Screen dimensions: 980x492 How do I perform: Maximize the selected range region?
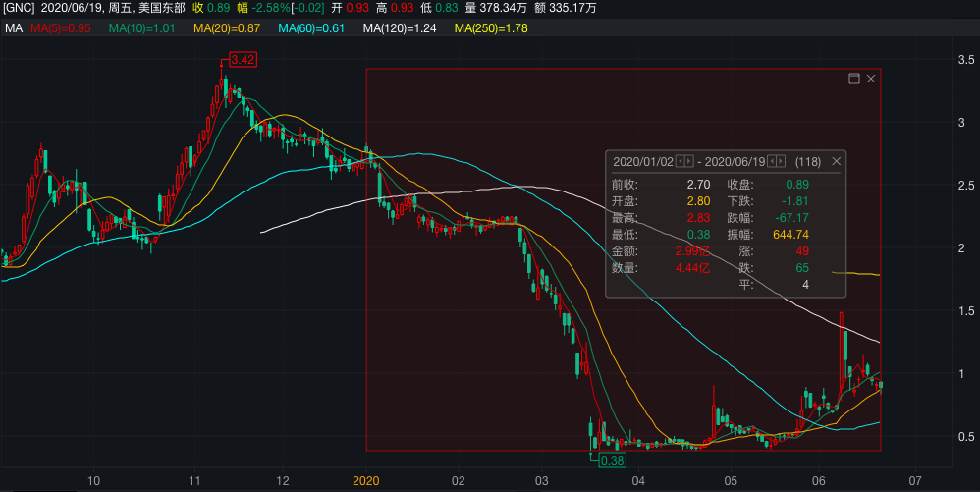click(853, 79)
